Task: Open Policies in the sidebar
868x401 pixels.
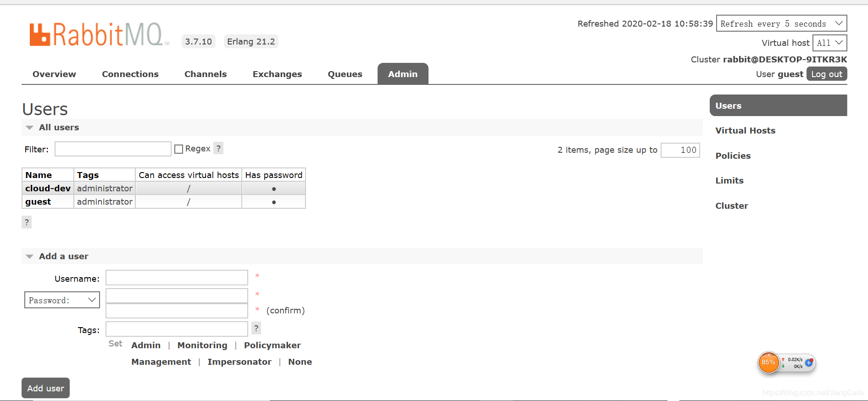Action: click(x=733, y=156)
